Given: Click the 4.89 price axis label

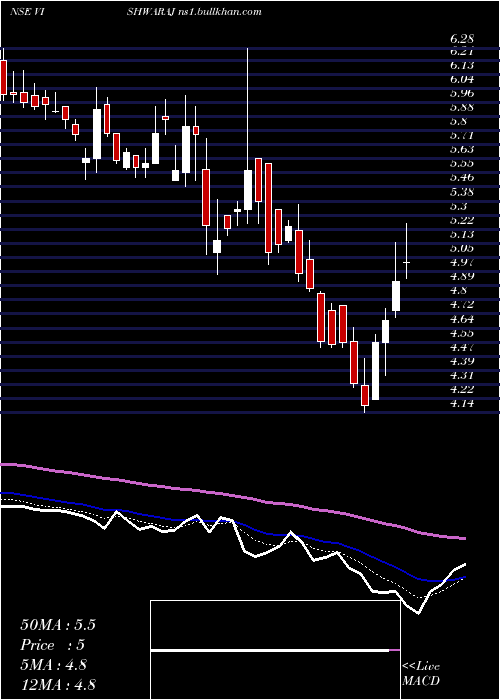Looking at the screenshot, I should pos(462,276).
